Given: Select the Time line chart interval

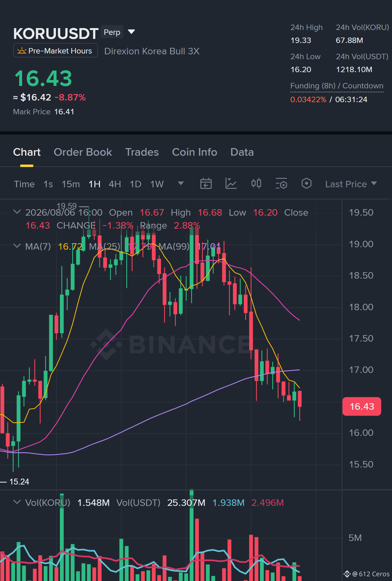Looking at the screenshot, I should pos(24,184).
